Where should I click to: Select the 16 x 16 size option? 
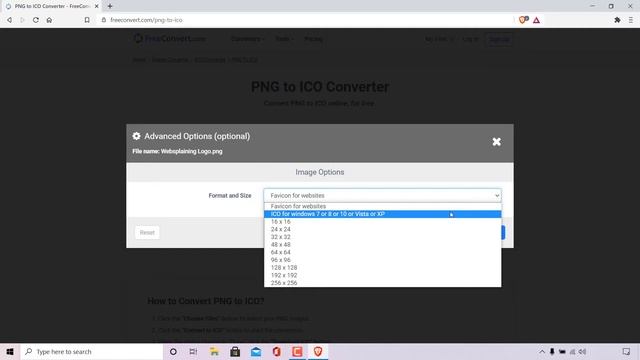click(x=382, y=222)
